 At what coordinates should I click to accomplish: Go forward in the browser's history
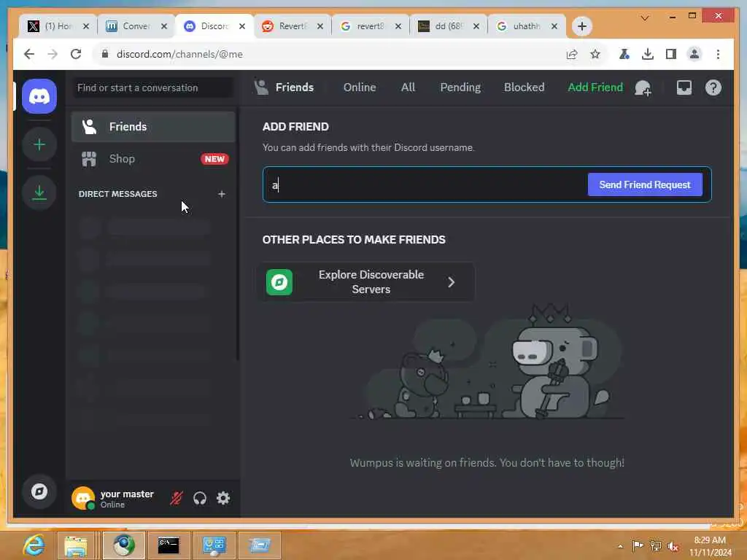click(x=53, y=54)
